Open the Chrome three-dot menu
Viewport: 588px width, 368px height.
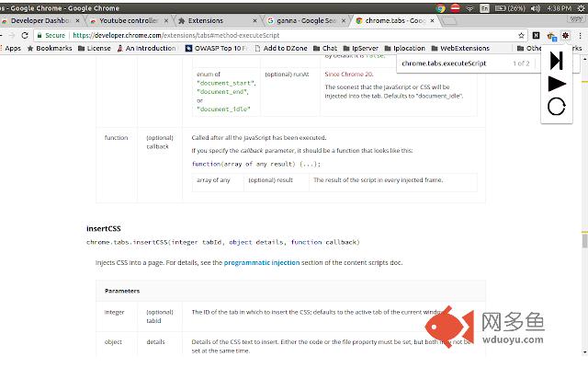coord(580,35)
